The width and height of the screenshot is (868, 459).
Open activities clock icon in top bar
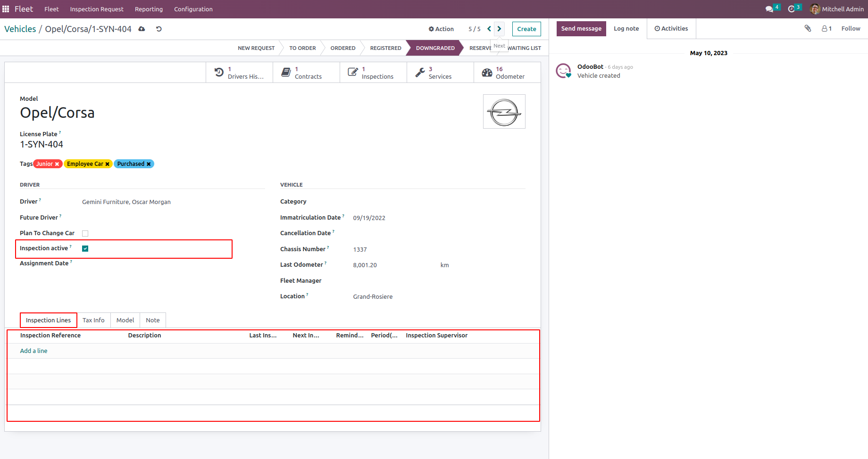[x=792, y=9]
